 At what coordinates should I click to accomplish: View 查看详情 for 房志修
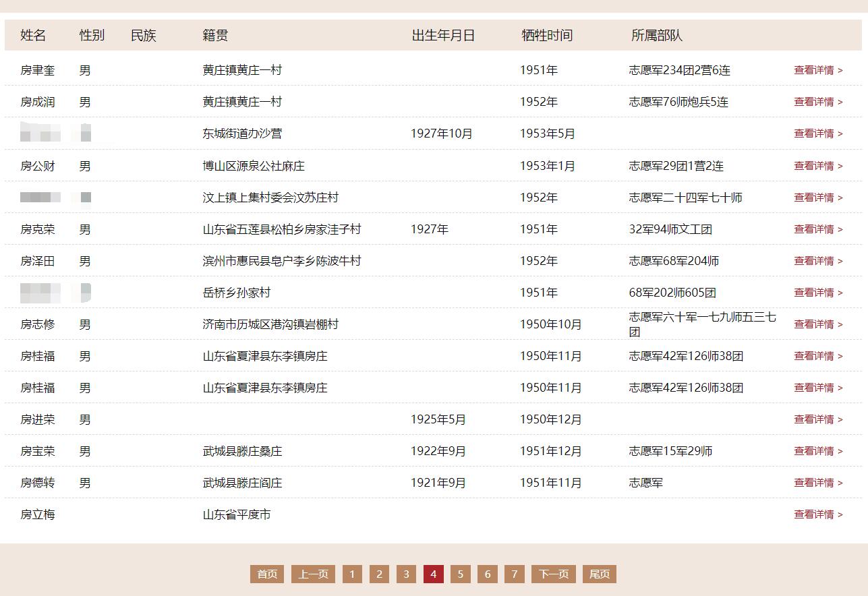coord(818,324)
